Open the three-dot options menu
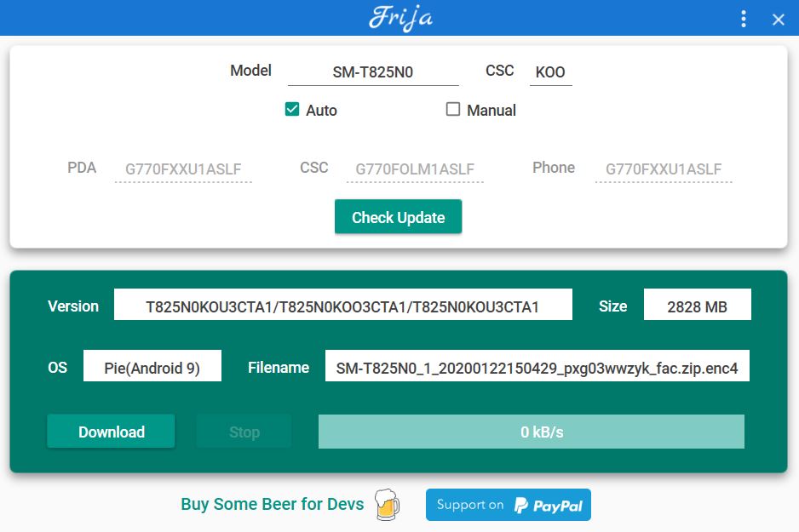 [744, 19]
